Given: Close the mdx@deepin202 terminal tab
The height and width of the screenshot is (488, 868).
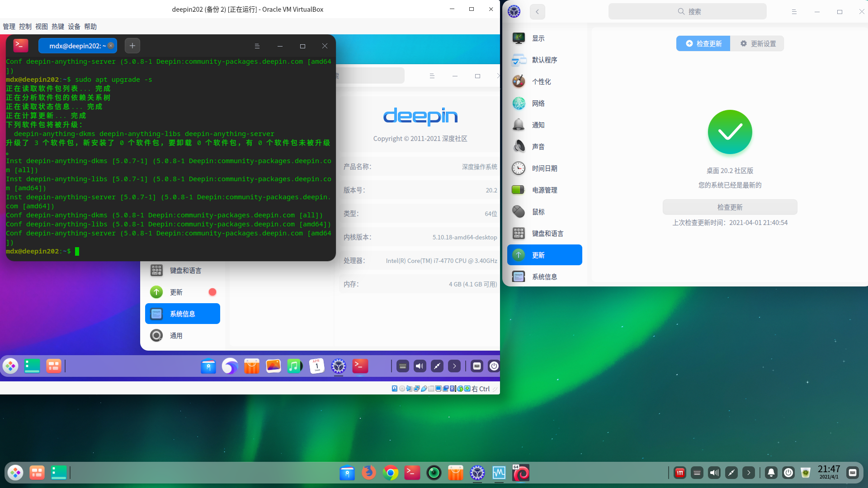Looking at the screenshot, I should [x=111, y=46].
